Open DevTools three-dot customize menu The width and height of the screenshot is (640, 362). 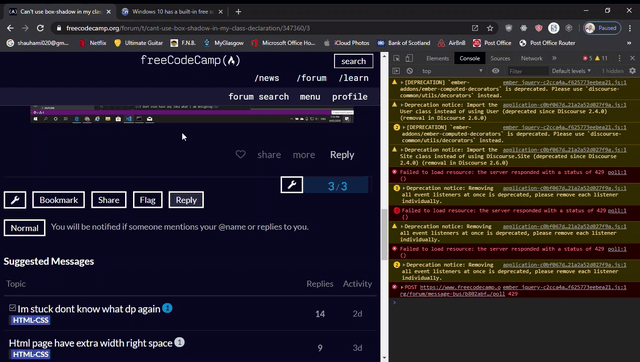click(x=619, y=58)
